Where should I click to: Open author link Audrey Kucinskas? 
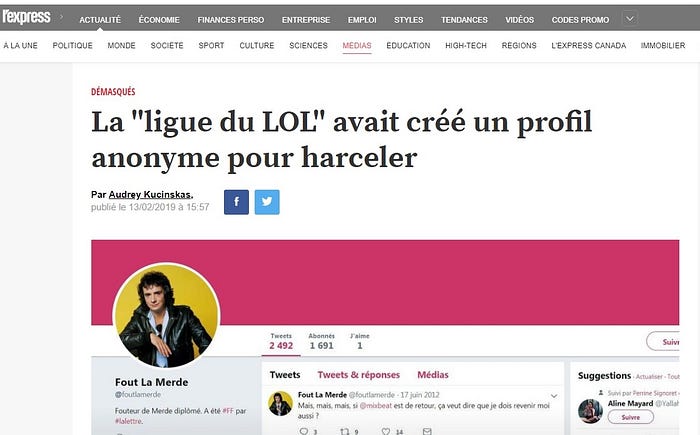point(150,194)
